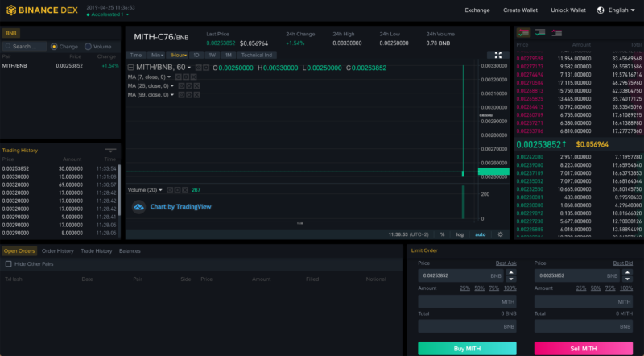Show combined buy and sell order book view
The height and width of the screenshot is (356, 644).
click(523, 32)
